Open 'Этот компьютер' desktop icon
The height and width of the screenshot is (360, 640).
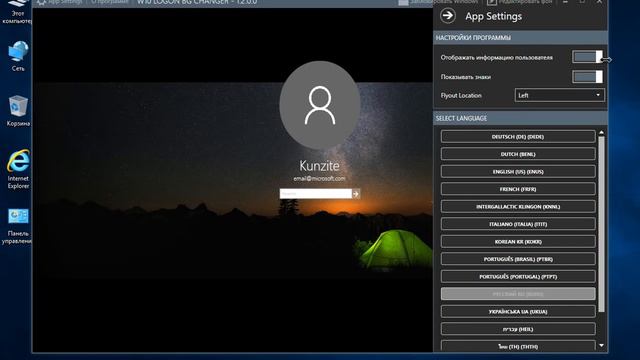click(17, 12)
